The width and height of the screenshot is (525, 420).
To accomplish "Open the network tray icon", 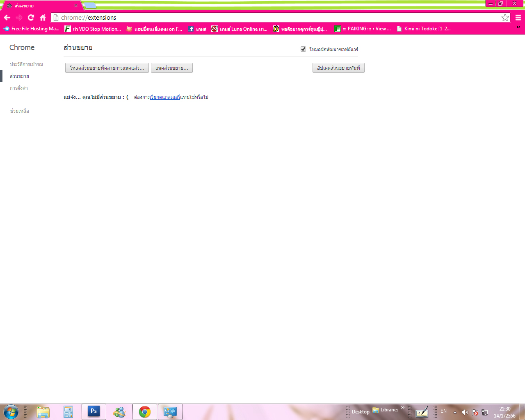I will pyautogui.click(x=485, y=412).
